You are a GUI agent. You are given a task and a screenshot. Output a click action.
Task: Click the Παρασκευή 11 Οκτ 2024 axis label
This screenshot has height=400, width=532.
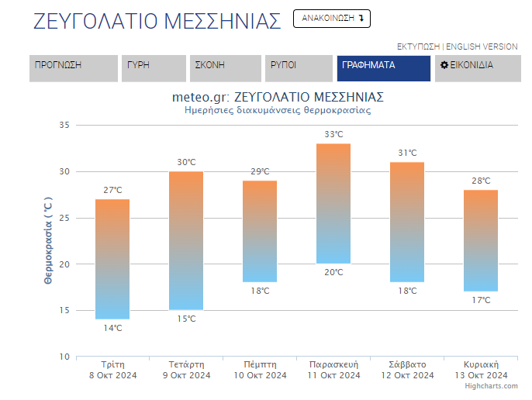pos(333,370)
